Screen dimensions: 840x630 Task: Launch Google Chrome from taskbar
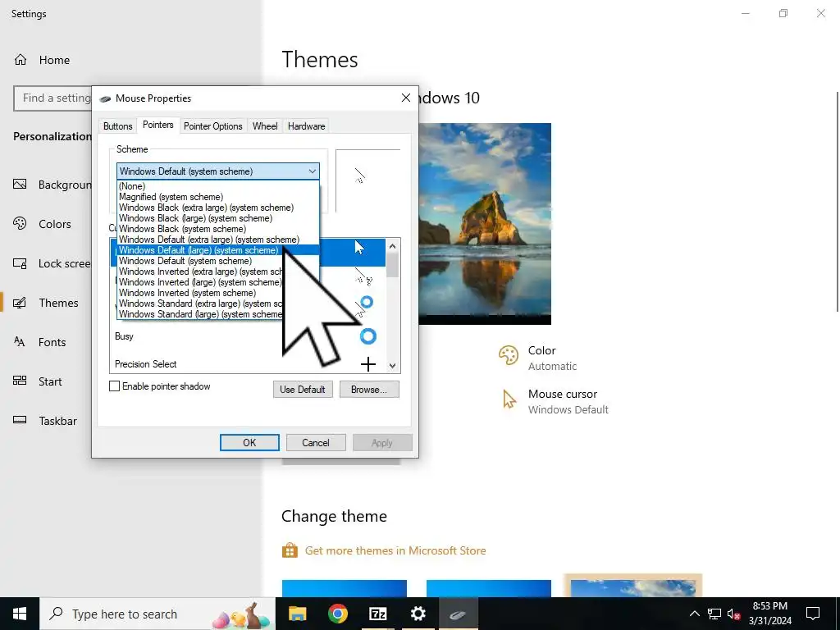pos(337,614)
